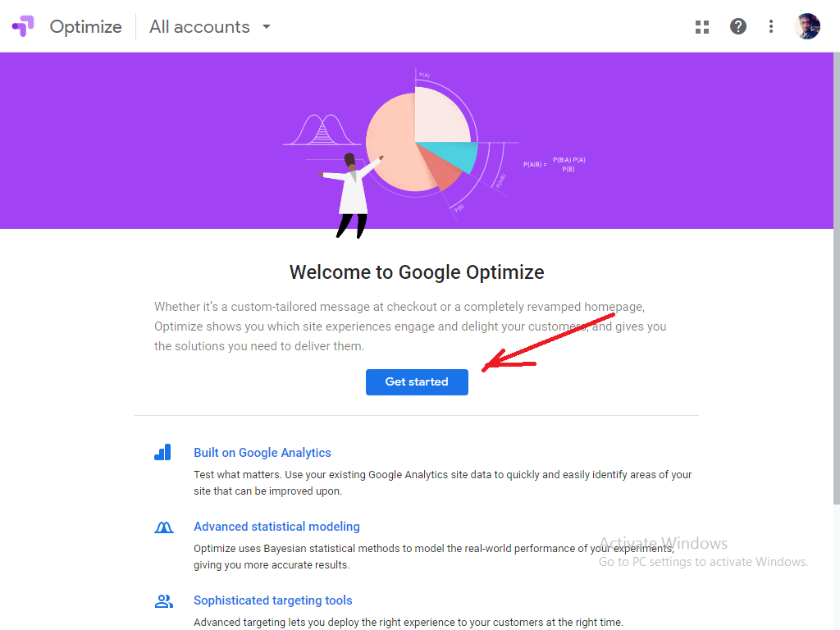Screen dimensions: 840x630
Task: Open Advanced statistical modeling link
Action: point(276,527)
